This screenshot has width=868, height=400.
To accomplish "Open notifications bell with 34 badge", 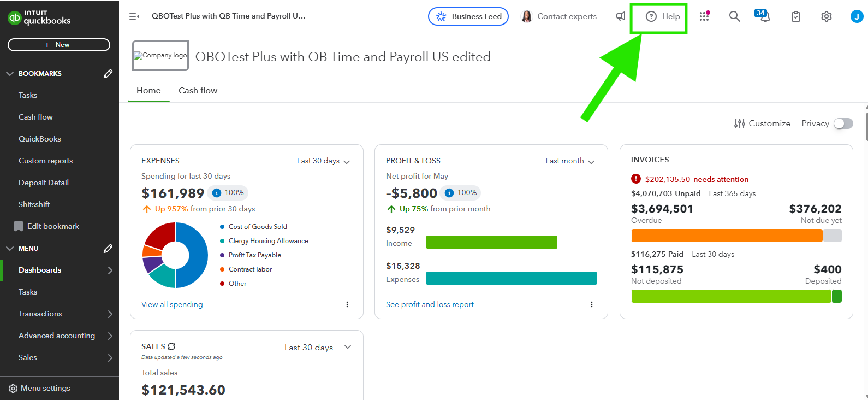I will pos(764,16).
